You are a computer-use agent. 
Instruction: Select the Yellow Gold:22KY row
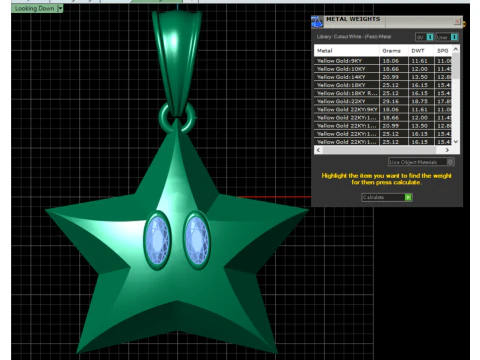click(x=383, y=101)
